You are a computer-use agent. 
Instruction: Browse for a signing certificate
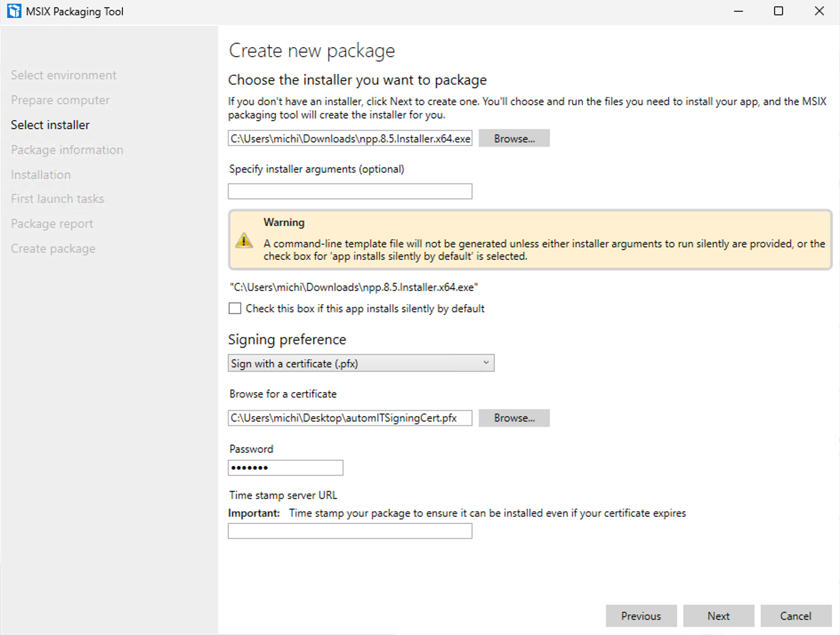point(514,418)
